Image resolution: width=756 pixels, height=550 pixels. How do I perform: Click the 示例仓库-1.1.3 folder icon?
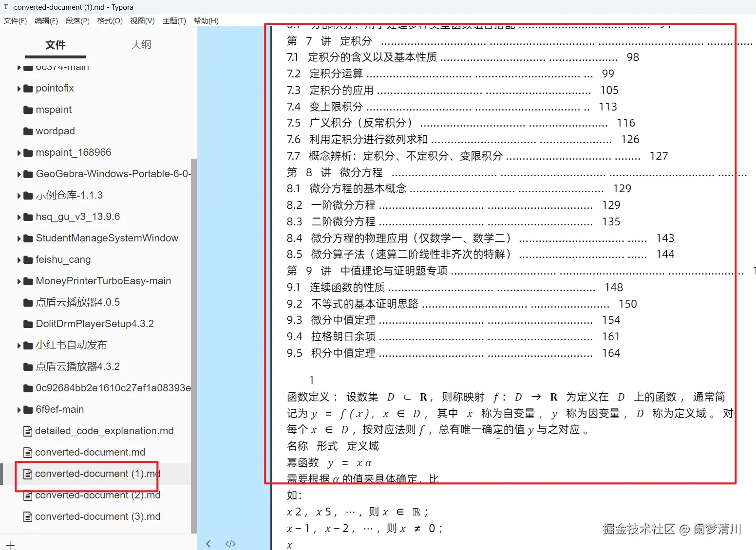click(x=28, y=196)
